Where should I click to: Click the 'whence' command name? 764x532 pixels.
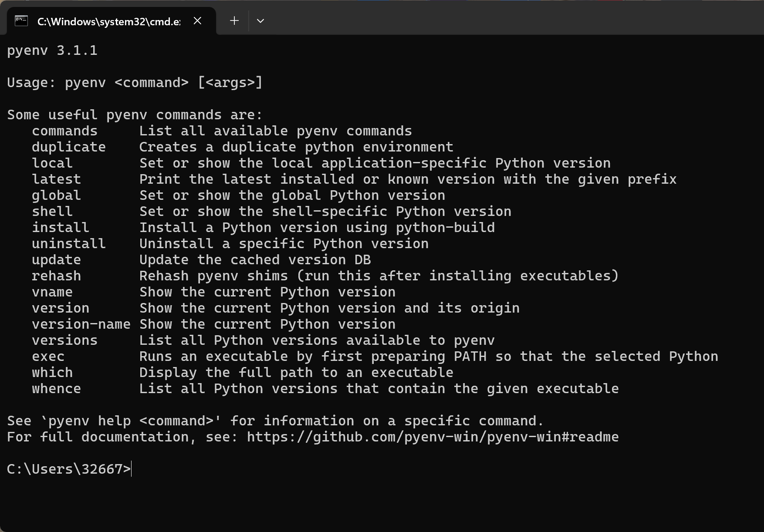pos(57,389)
